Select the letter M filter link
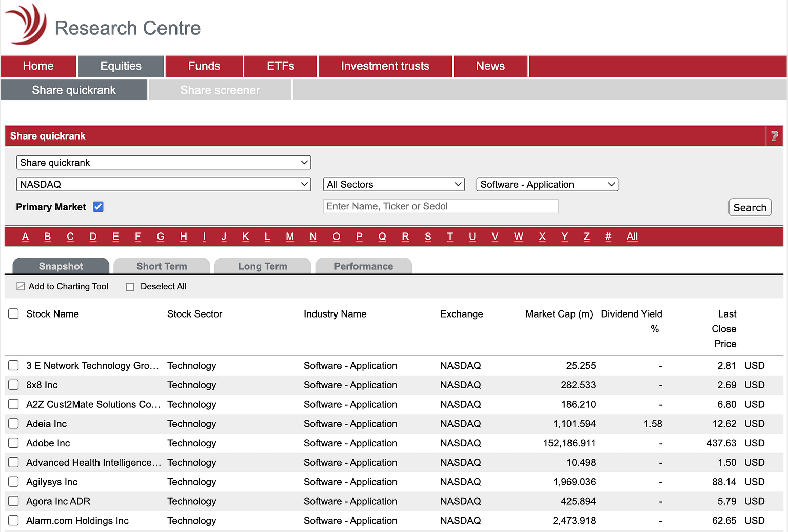Image resolution: width=788 pixels, height=532 pixels. coord(290,237)
